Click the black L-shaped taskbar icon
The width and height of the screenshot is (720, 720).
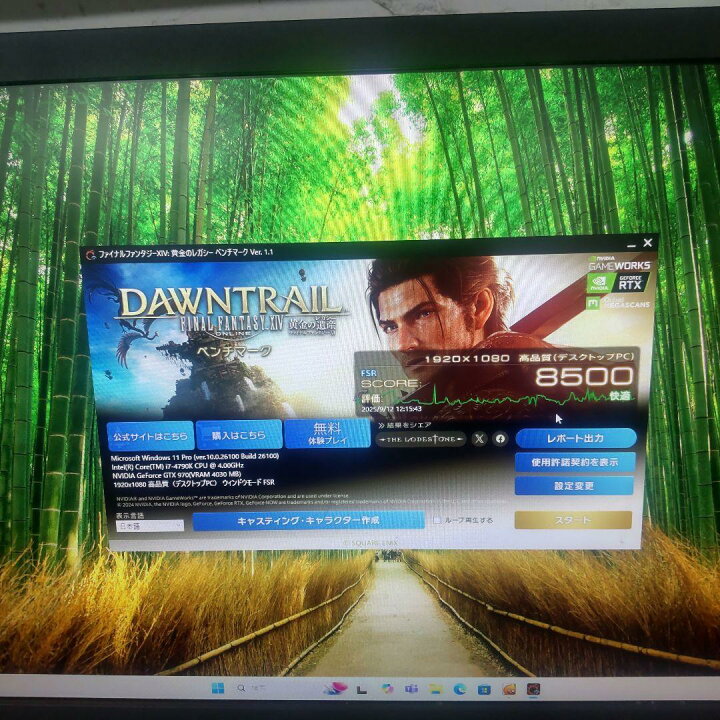click(x=362, y=689)
